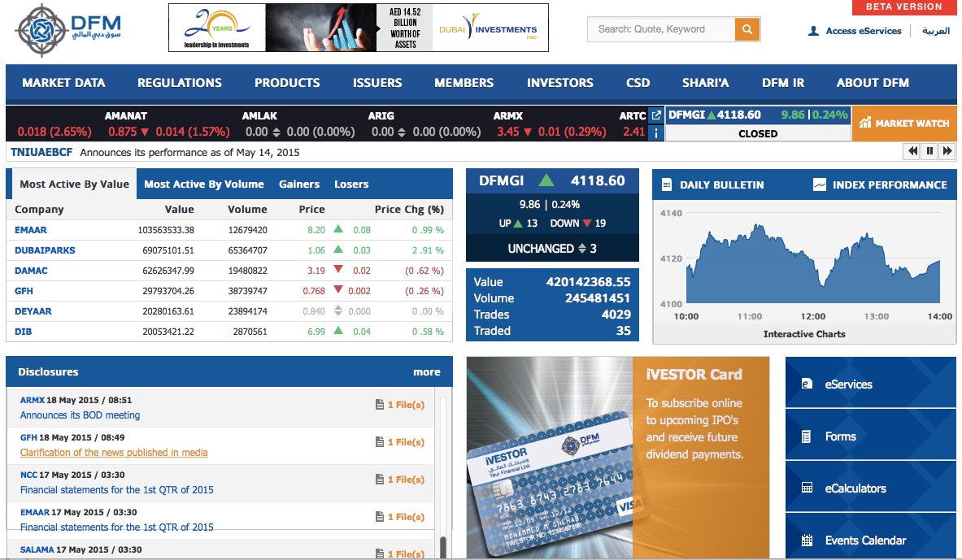Pause the scrolling news ticker
The width and height of the screenshot is (962, 560).
pos(929,150)
